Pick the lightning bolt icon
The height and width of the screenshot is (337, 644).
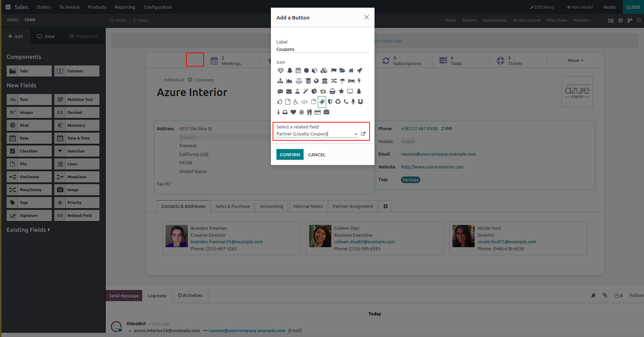pyautogui.click(x=359, y=81)
